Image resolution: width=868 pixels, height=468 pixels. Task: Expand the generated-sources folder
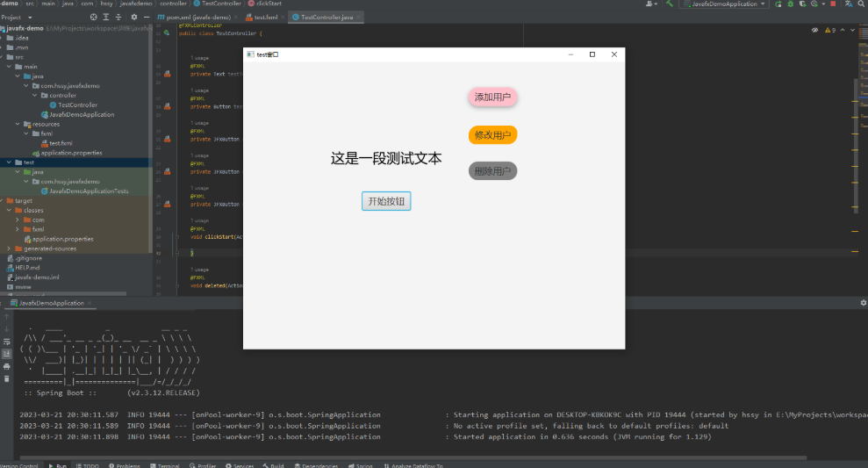(x=9, y=248)
